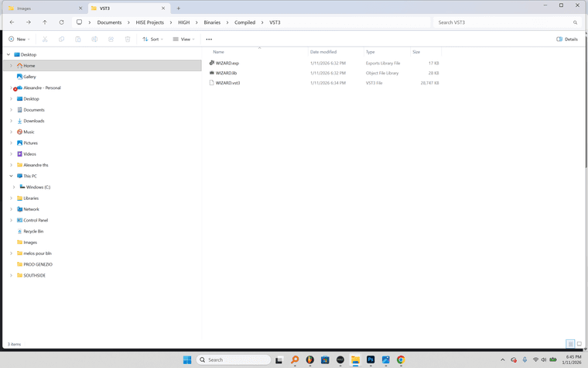The height and width of the screenshot is (368, 588).
Task: Click the Delete trash icon
Action: 128,39
